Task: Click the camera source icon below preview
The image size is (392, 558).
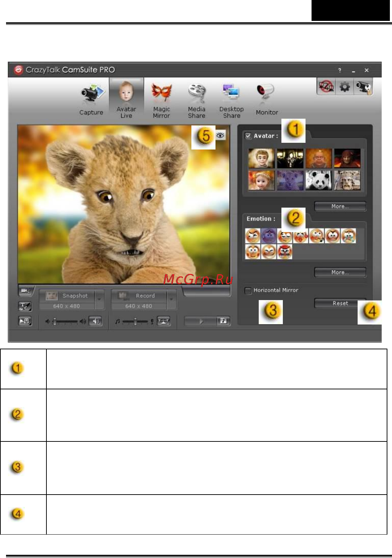Action: tap(26, 291)
